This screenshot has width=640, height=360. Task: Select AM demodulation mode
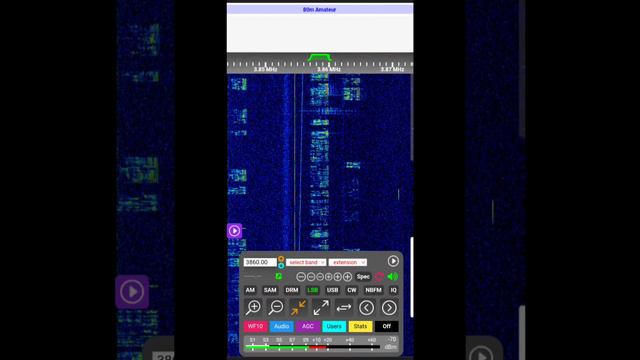pos(250,290)
